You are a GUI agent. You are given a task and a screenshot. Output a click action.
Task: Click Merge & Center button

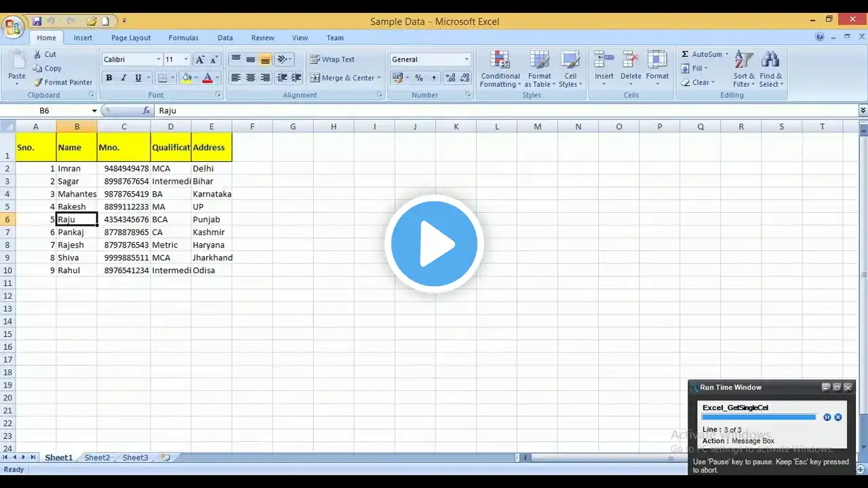[346, 78]
